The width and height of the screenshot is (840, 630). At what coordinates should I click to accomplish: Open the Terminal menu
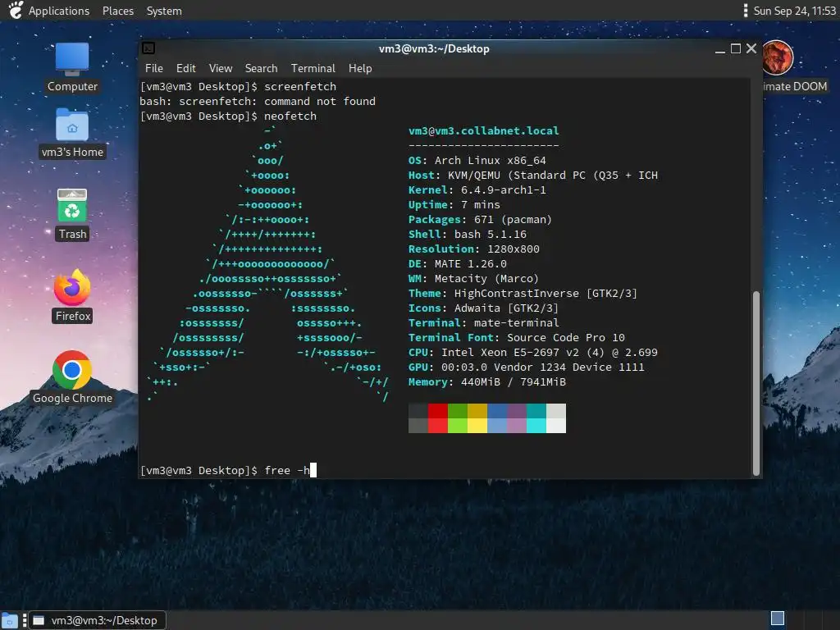point(313,68)
